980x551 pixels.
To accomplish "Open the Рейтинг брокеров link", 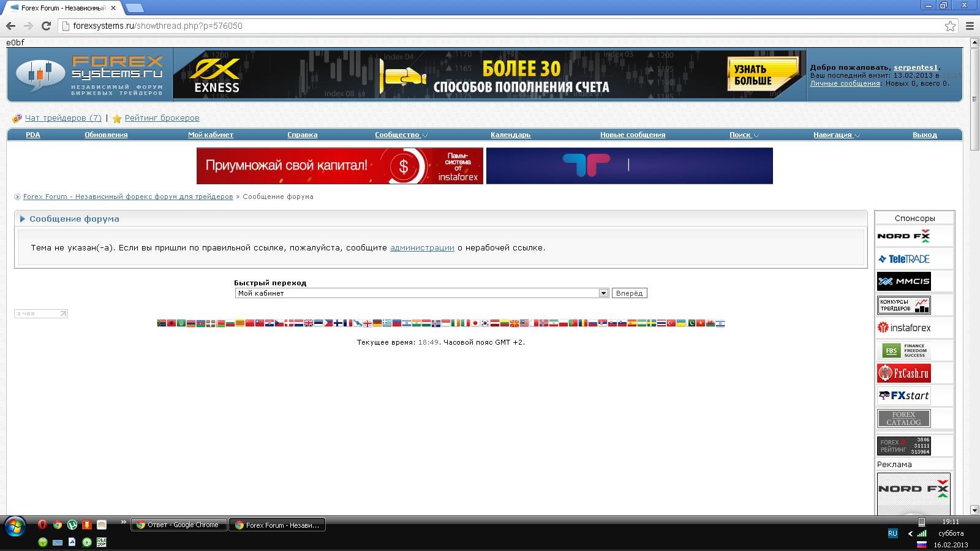I will [162, 118].
